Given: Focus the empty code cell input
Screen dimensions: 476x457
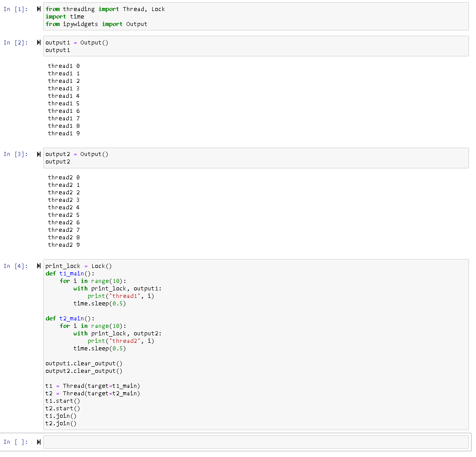Looking at the screenshot, I should (256, 442).
